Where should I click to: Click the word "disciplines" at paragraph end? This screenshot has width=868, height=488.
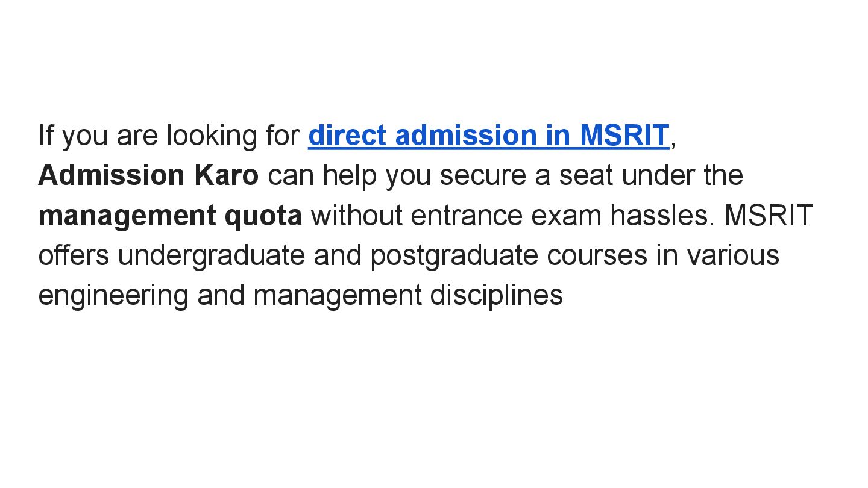(x=497, y=296)
